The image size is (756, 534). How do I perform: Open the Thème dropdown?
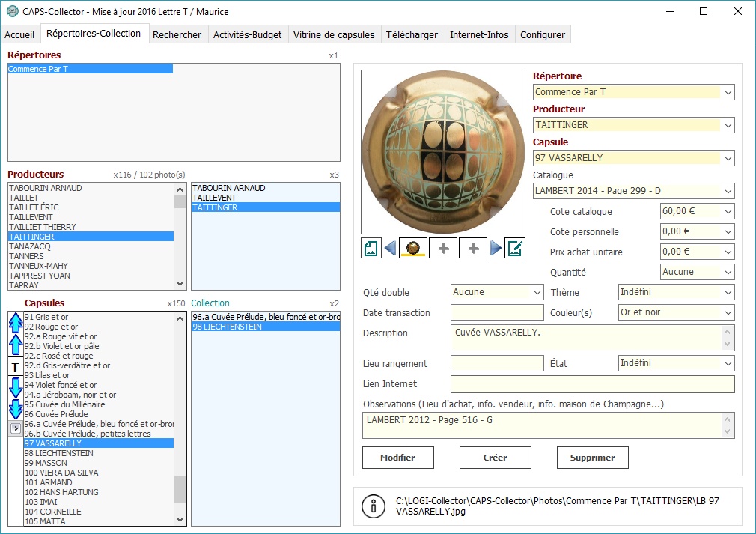pyautogui.click(x=728, y=292)
